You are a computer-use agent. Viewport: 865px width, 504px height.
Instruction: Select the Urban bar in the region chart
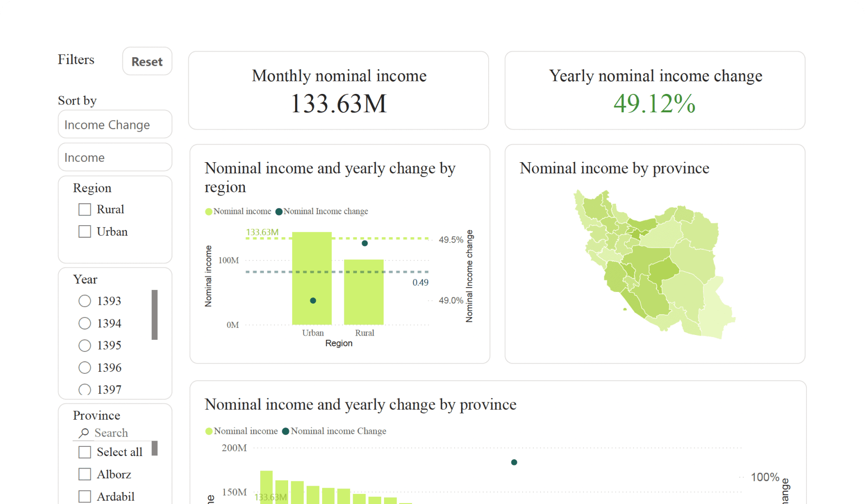pyautogui.click(x=312, y=278)
